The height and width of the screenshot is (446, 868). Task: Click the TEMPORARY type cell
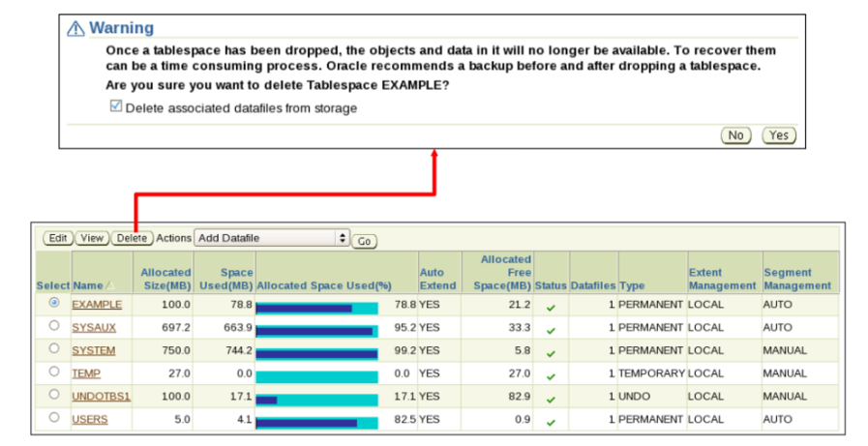pyautogui.click(x=651, y=373)
